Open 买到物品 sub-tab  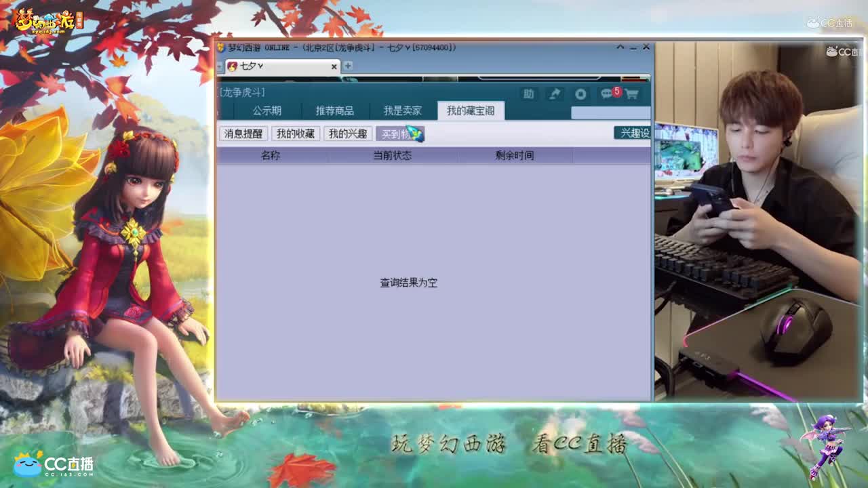[x=400, y=134]
